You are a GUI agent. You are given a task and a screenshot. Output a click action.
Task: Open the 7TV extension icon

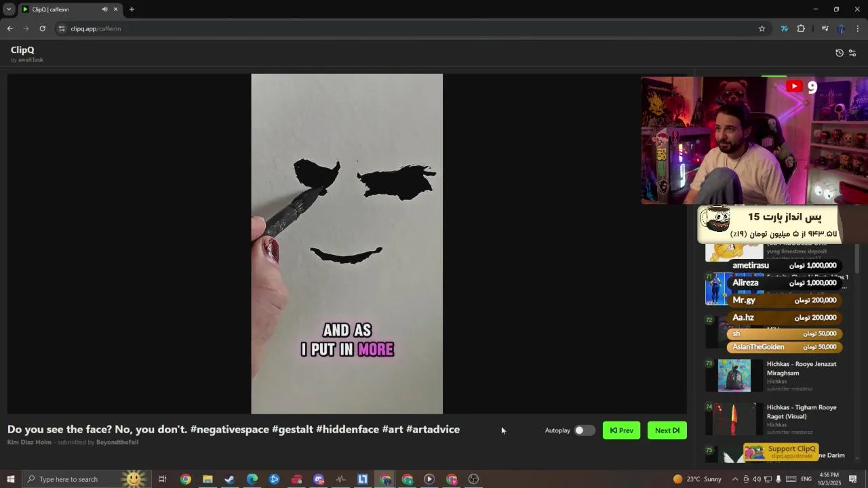[784, 28]
